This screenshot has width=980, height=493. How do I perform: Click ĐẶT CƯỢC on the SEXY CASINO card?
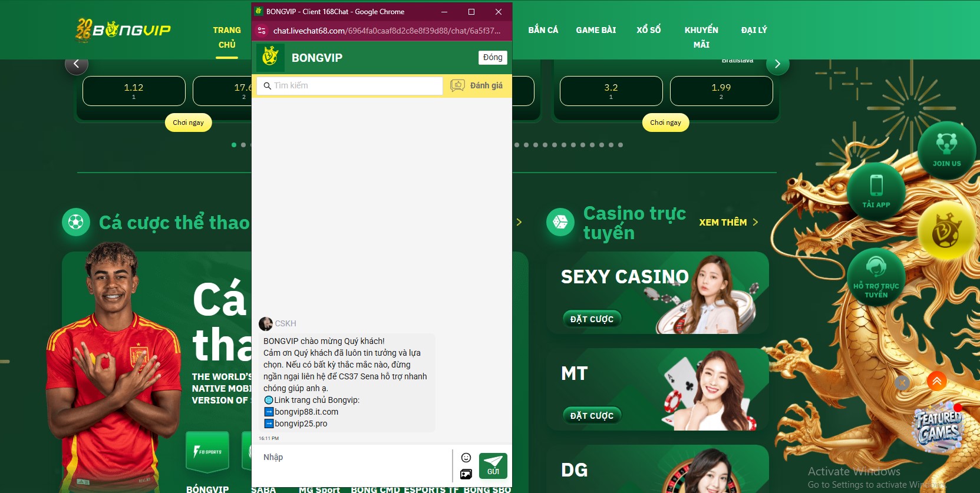point(592,319)
